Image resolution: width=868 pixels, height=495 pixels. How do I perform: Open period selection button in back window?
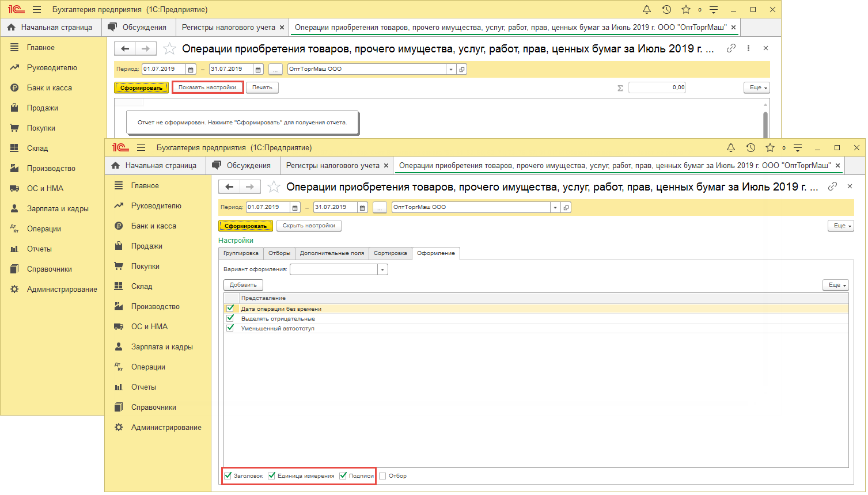(x=275, y=69)
